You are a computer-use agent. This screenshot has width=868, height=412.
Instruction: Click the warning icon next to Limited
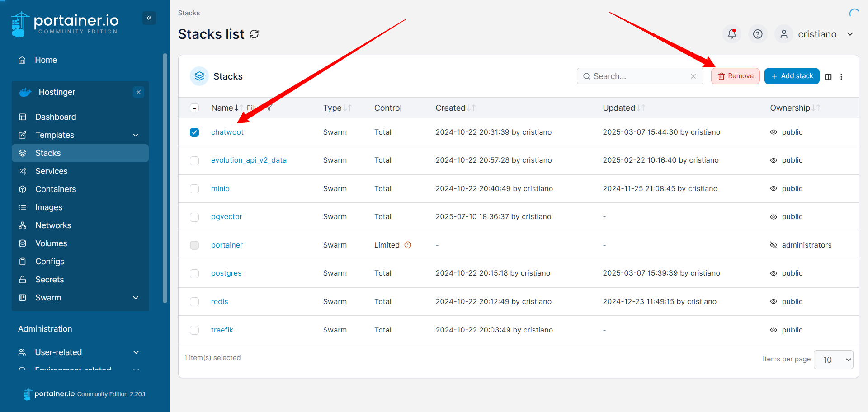pyautogui.click(x=408, y=245)
